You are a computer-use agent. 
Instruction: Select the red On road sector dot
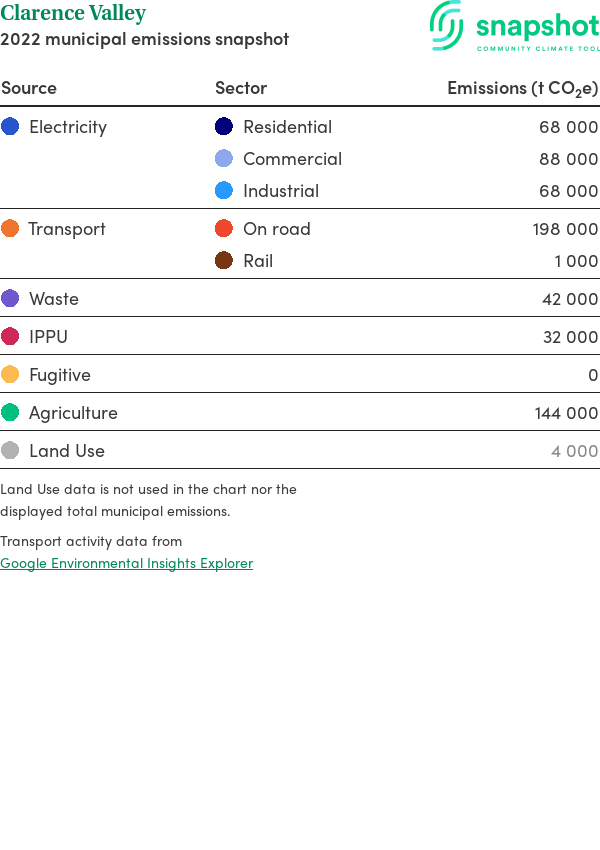click(x=224, y=228)
